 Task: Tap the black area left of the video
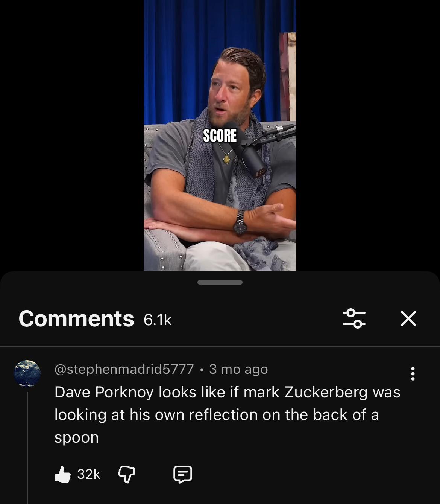pos(72,135)
